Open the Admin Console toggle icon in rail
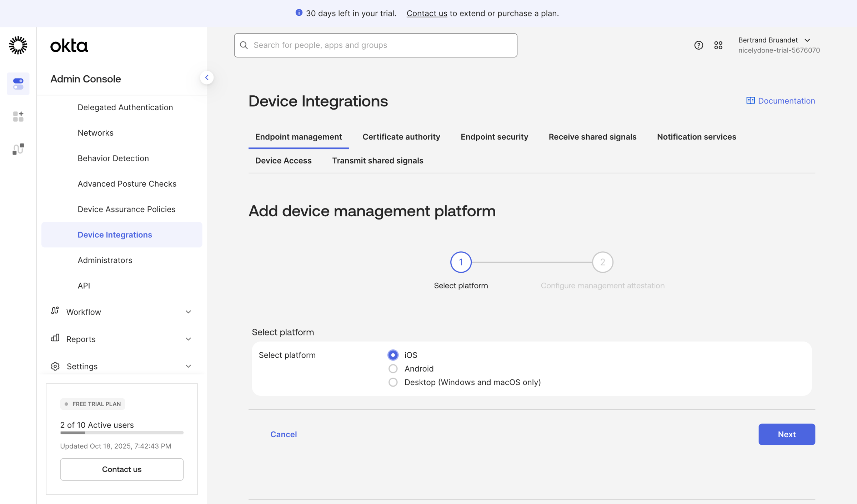 pos(18,84)
